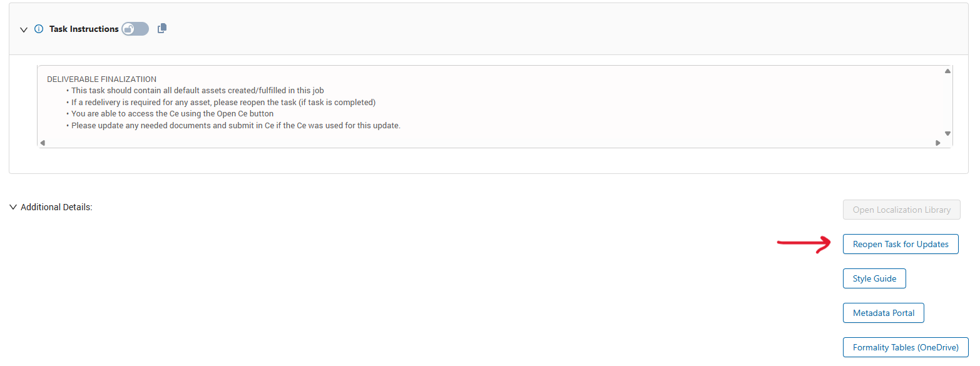This screenshot has width=980, height=366.
Task: Collapse the Additional Details chevron
Action: point(13,207)
